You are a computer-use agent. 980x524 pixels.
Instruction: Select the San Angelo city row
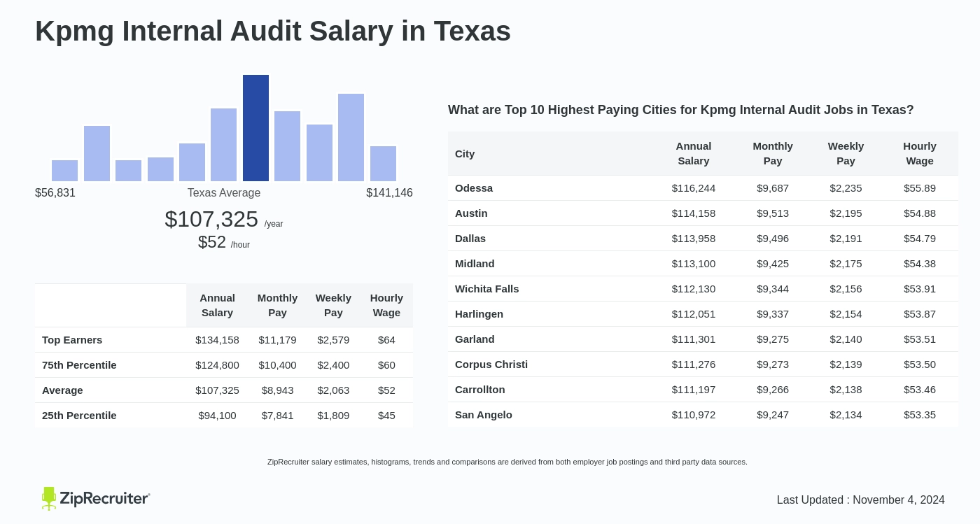[703, 415]
